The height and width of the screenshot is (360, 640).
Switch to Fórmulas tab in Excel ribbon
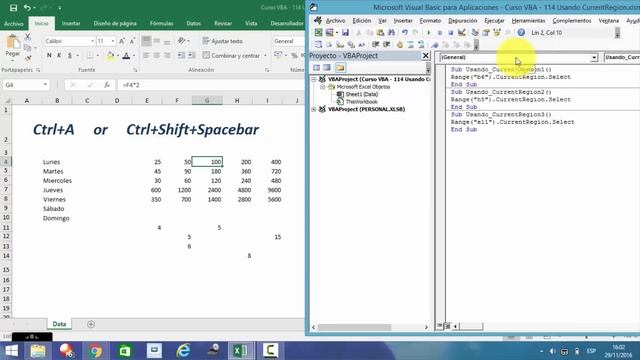(x=162, y=24)
